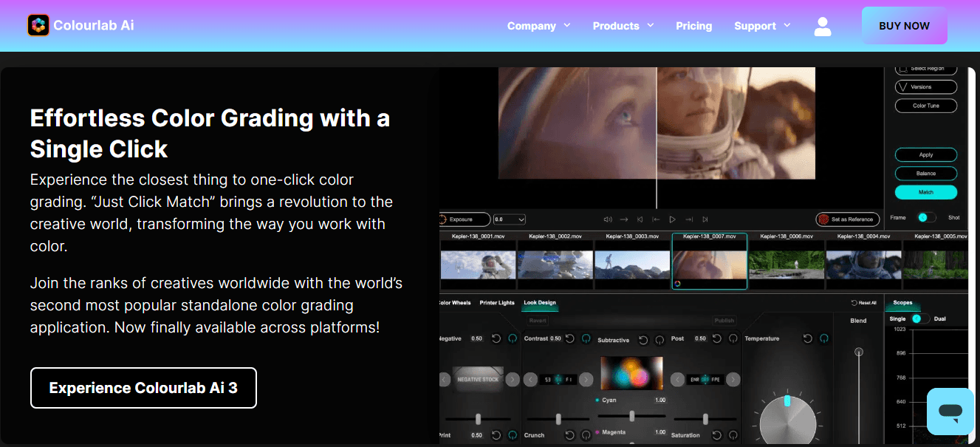Image resolution: width=980 pixels, height=447 pixels.
Task: Go to the Pricing page
Action: click(693, 25)
